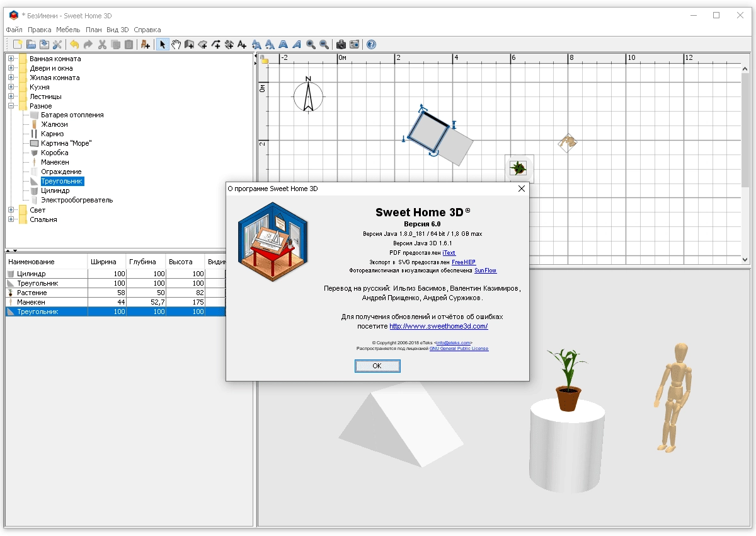Expand the Двери и окна category
The image size is (756, 536).
click(x=11, y=68)
